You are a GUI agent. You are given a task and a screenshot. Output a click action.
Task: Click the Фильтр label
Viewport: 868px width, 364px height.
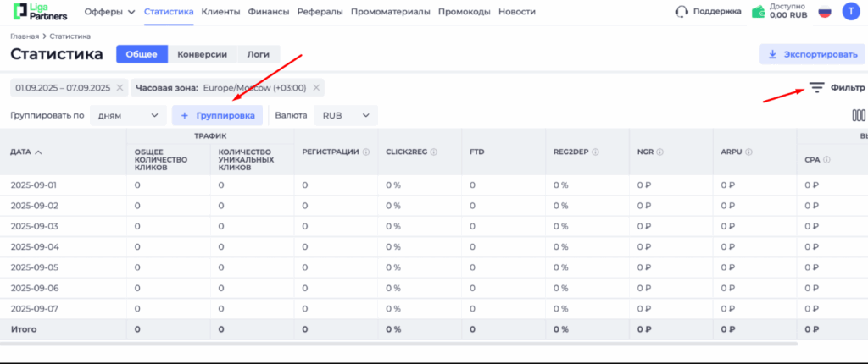tap(848, 87)
